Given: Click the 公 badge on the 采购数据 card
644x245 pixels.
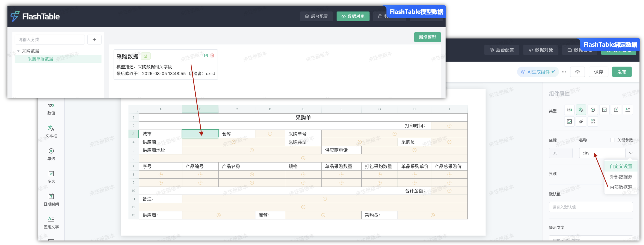Looking at the screenshot, I should (146, 56).
